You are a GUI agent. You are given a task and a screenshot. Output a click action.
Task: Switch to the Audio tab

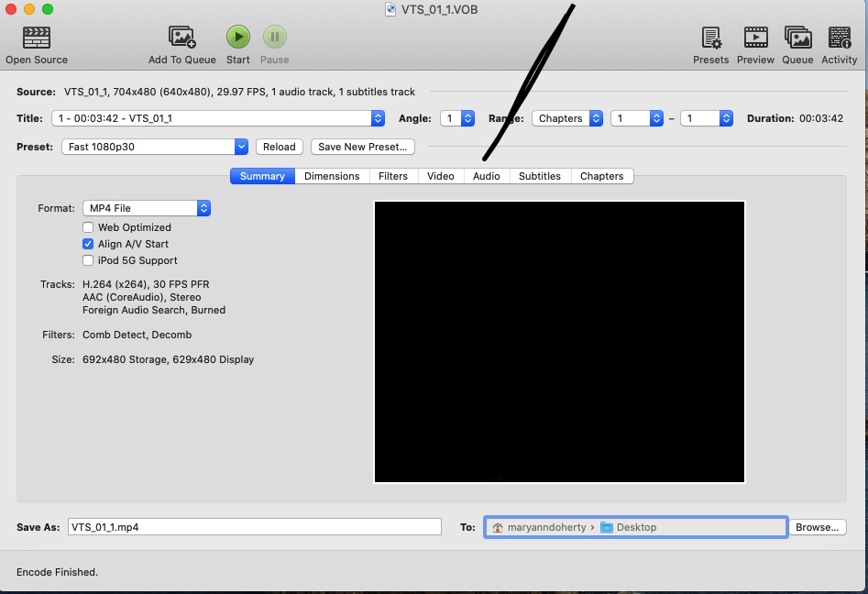487,176
